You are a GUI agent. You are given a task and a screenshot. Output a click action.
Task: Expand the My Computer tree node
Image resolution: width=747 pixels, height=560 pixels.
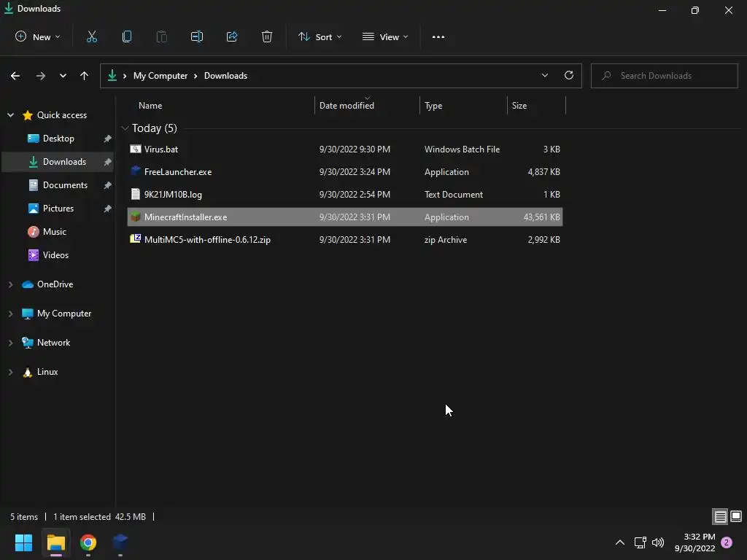coord(10,314)
